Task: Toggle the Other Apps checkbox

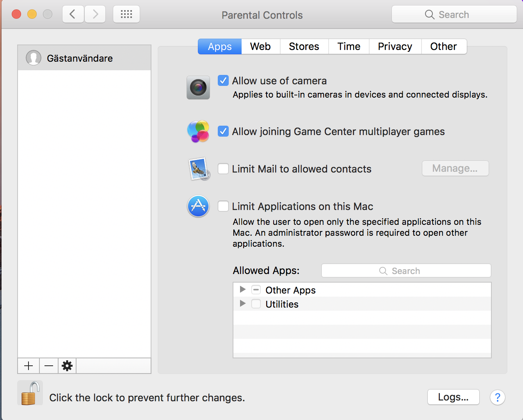Action: (256, 290)
